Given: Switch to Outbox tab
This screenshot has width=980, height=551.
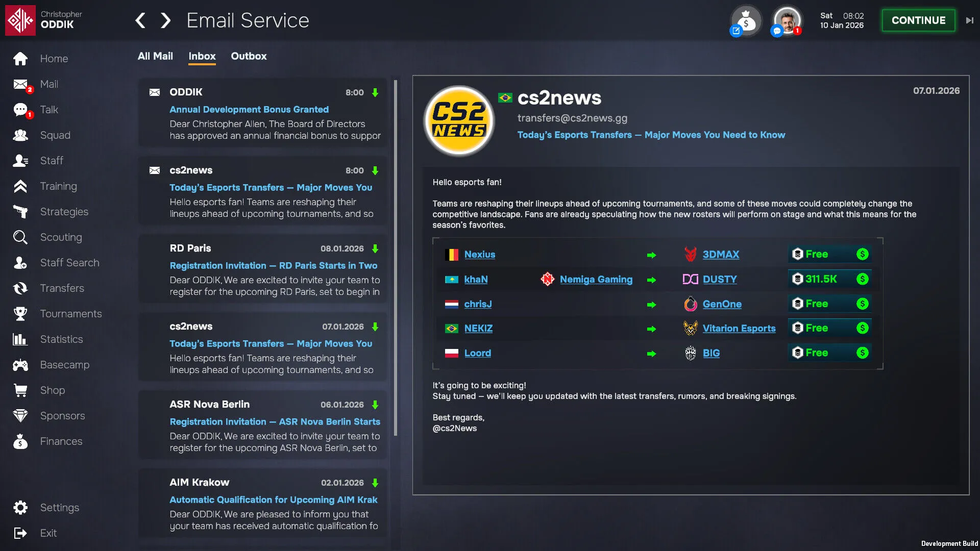Looking at the screenshot, I should click(x=249, y=56).
